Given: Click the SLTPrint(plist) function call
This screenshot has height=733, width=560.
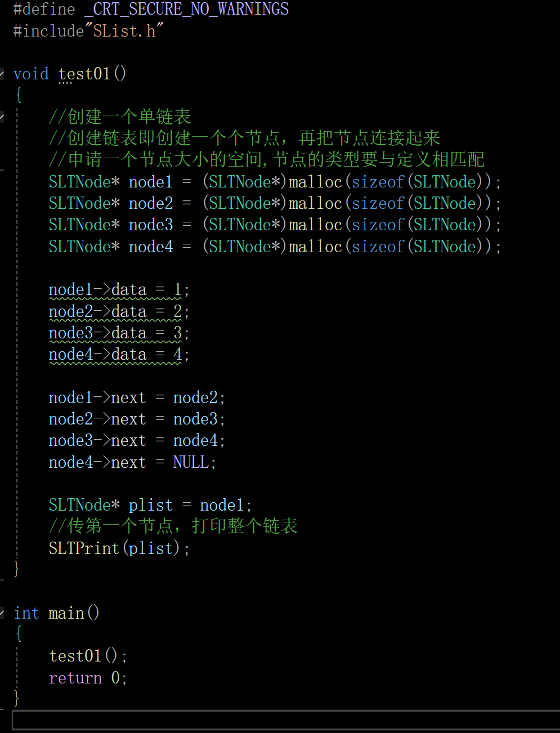Looking at the screenshot, I should click(x=119, y=548).
